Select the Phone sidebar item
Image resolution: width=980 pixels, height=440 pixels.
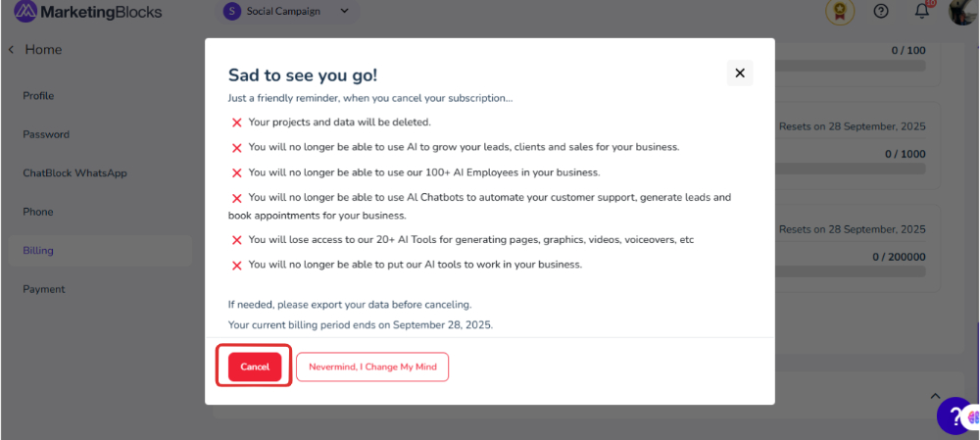point(38,212)
